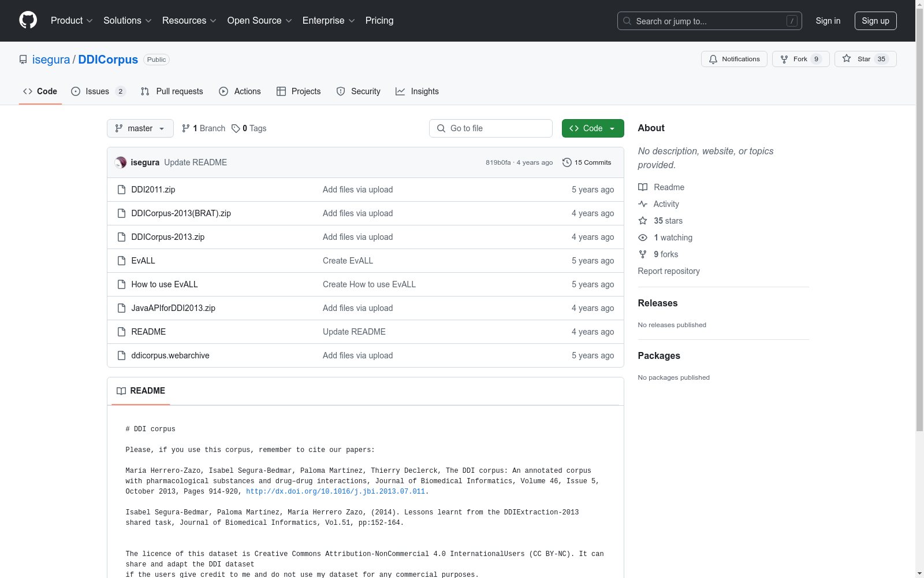Click the slash shortcut icon in search bar
Image resolution: width=924 pixels, height=578 pixels.
[792, 21]
